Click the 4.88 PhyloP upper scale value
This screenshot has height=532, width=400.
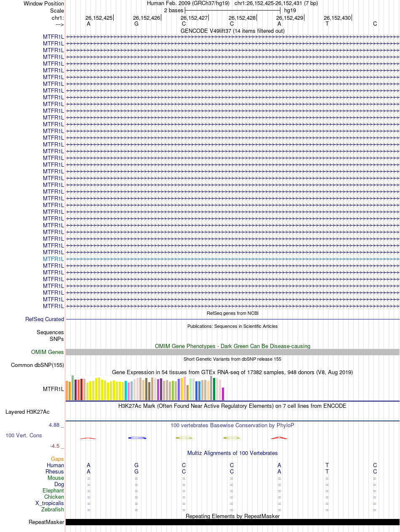[x=56, y=425]
